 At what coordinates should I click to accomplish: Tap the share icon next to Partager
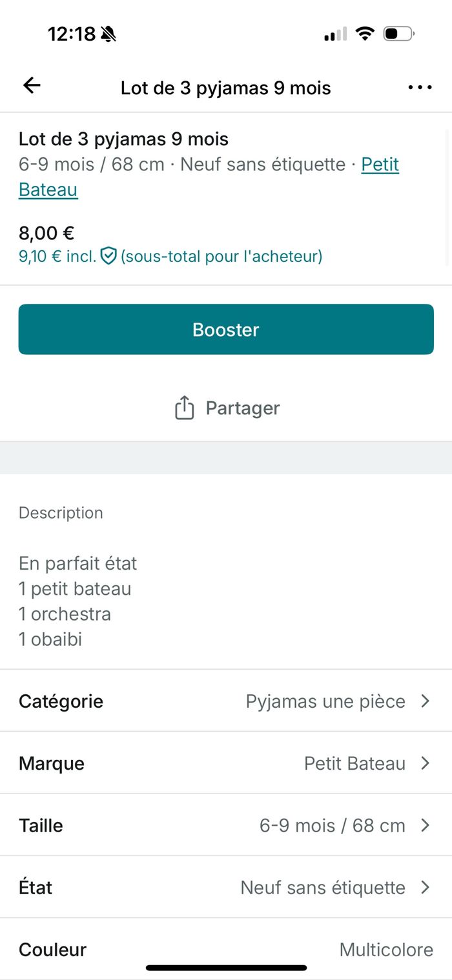[x=184, y=408]
